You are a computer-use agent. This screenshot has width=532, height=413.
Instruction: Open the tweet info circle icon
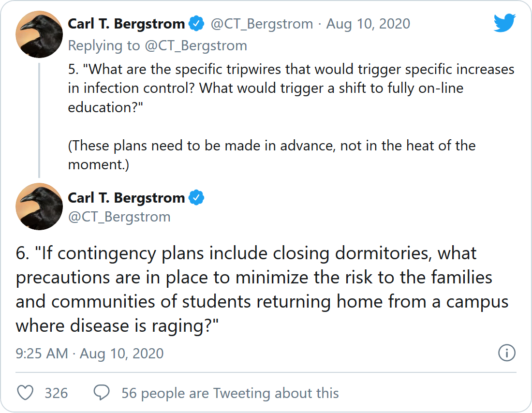[x=506, y=353]
